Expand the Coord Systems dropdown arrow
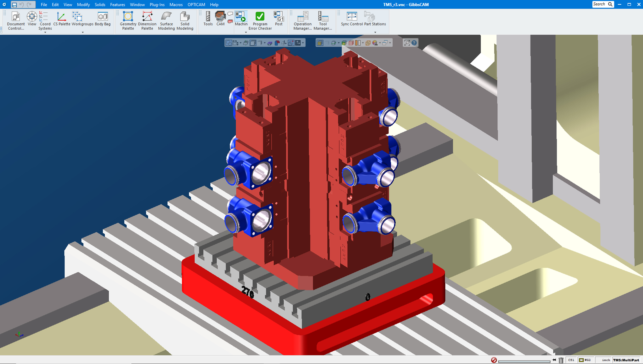Viewport: 643px width, 364px height. point(45,32)
